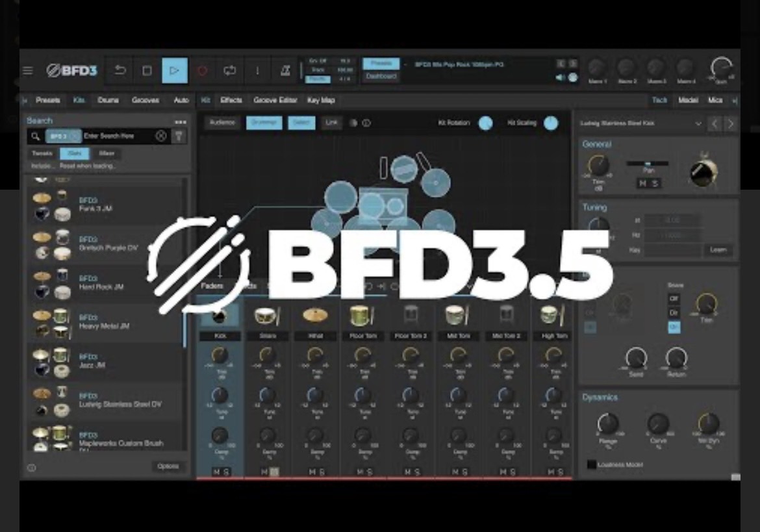Collapse the right panel with the arrow icon
The height and width of the screenshot is (532, 760).
(x=734, y=100)
